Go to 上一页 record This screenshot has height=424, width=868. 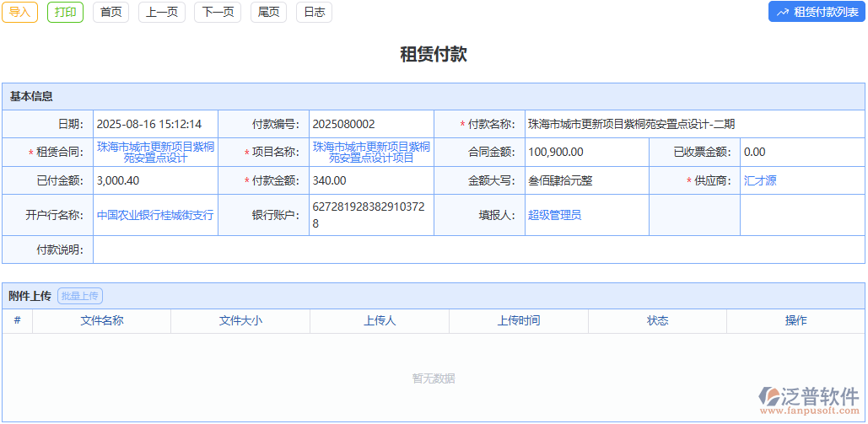click(162, 12)
